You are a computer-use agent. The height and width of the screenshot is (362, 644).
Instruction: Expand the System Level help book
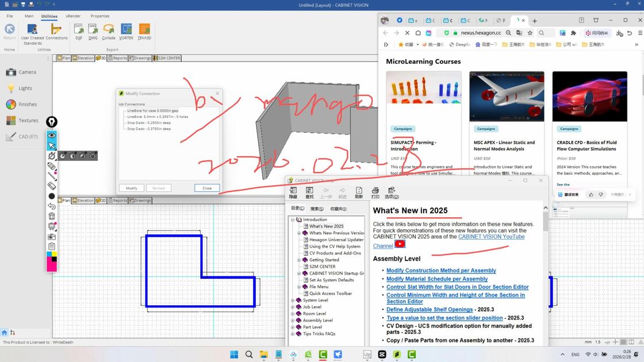point(293,300)
